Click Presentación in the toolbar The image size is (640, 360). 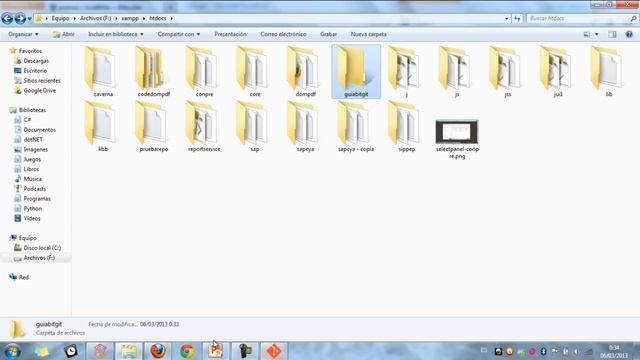click(230, 34)
